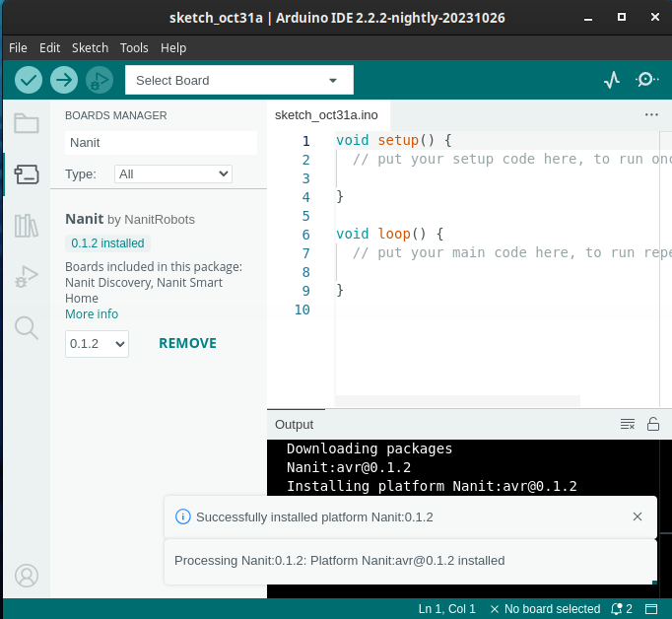Open the Serial Monitor
The height and width of the screenshot is (619, 672).
tap(646, 80)
